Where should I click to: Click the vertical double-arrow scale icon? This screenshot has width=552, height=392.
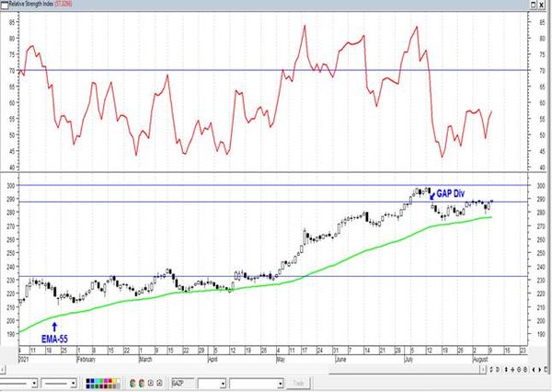click(x=506, y=370)
